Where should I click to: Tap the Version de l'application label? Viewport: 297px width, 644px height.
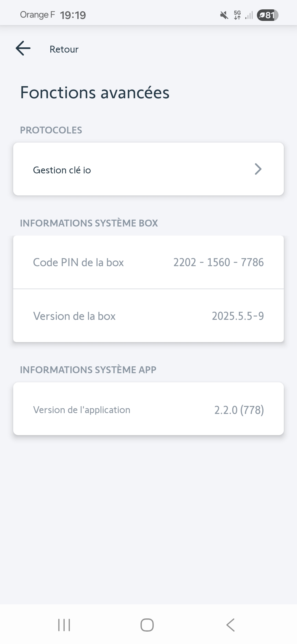[82, 410]
